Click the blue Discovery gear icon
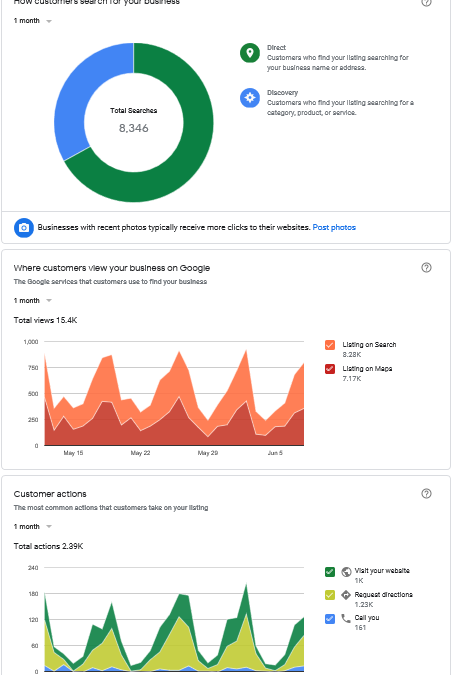The image size is (461, 675). click(250, 98)
